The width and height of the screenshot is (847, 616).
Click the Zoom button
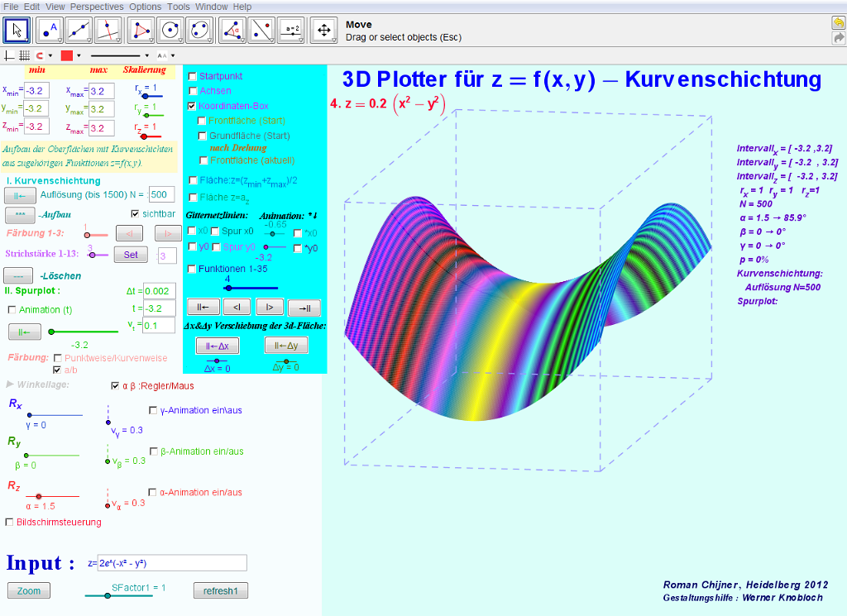coord(29,590)
